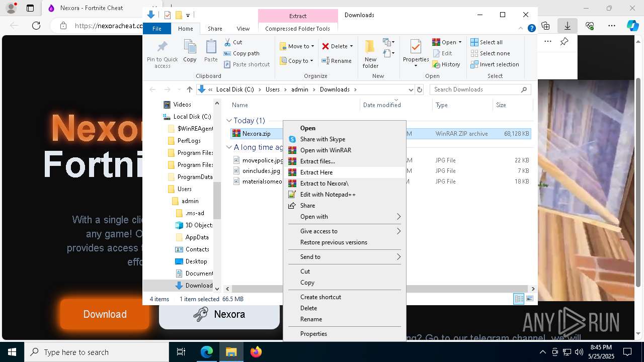Sort by Date modified column
This screenshot has width=644, height=362.
382,105
